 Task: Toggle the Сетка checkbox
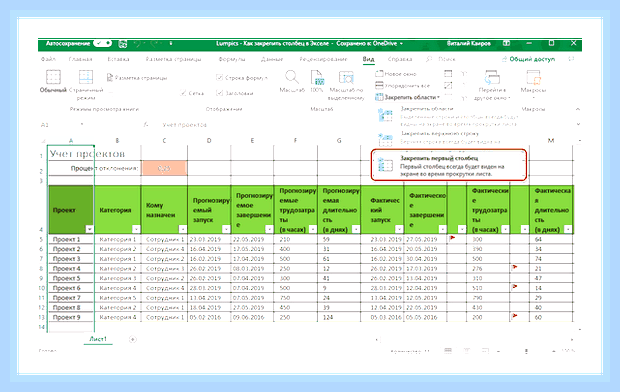point(183,93)
